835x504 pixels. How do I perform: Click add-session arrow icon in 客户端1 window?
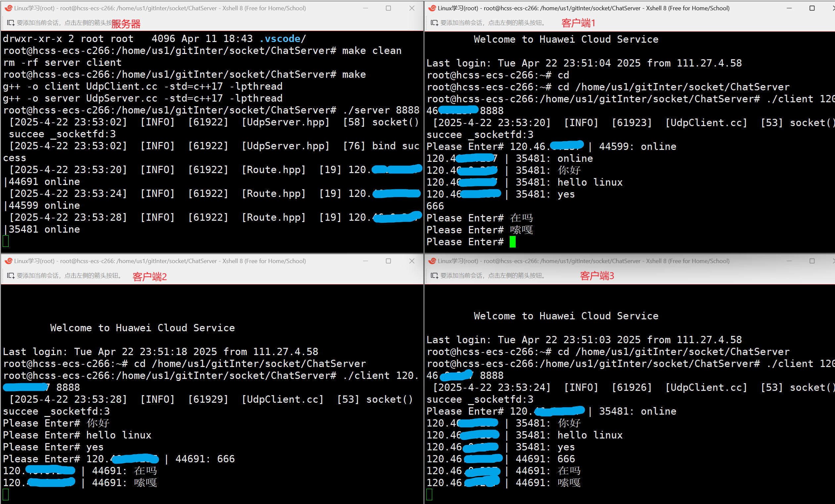click(434, 23)
